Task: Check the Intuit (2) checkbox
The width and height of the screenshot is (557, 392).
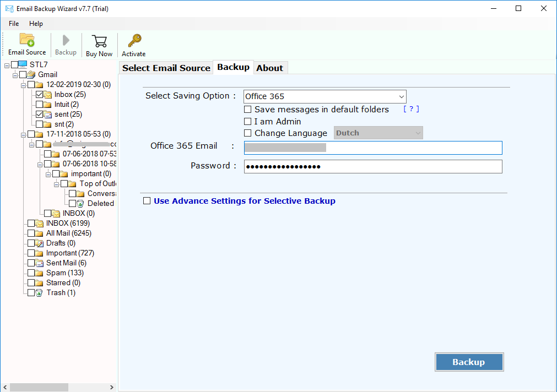Action: [40, 105]
